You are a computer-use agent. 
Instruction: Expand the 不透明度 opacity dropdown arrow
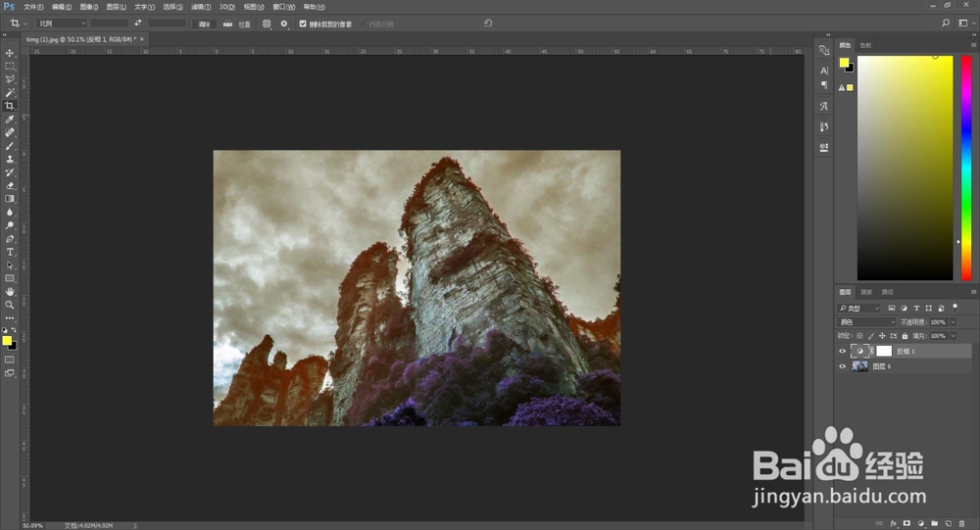coord(953,321)
